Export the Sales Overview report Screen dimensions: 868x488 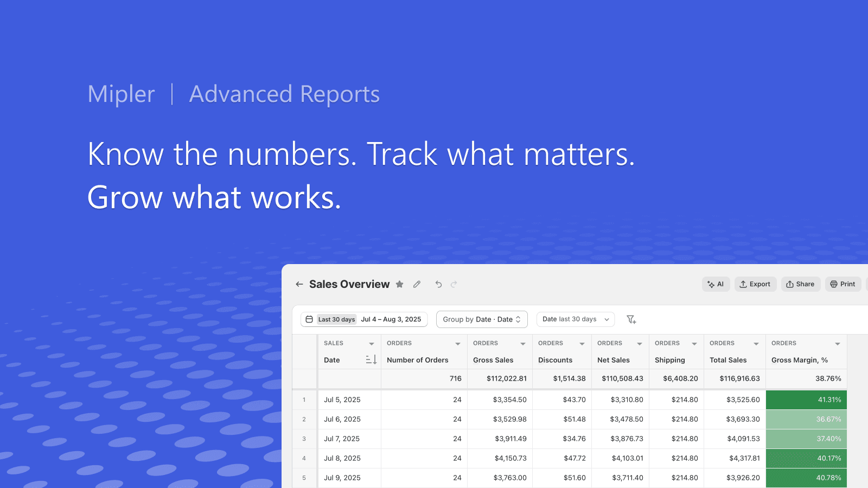point(755,284)
